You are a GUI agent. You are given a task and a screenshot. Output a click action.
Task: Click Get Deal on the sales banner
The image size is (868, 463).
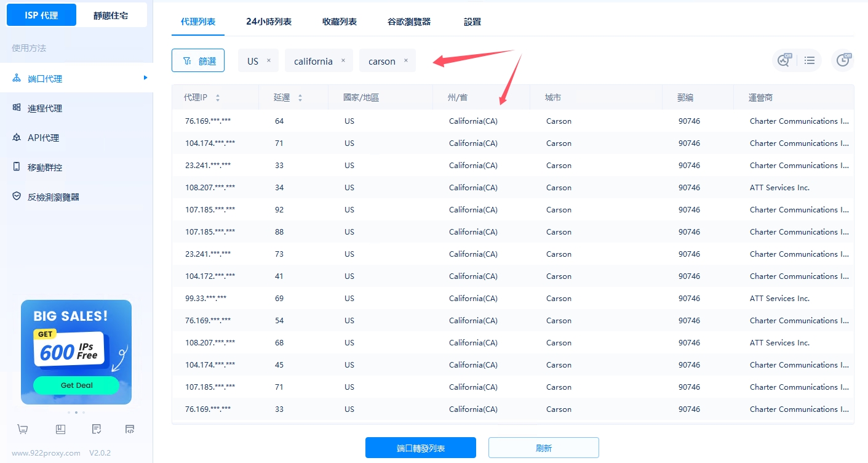(x=76, y=385)
